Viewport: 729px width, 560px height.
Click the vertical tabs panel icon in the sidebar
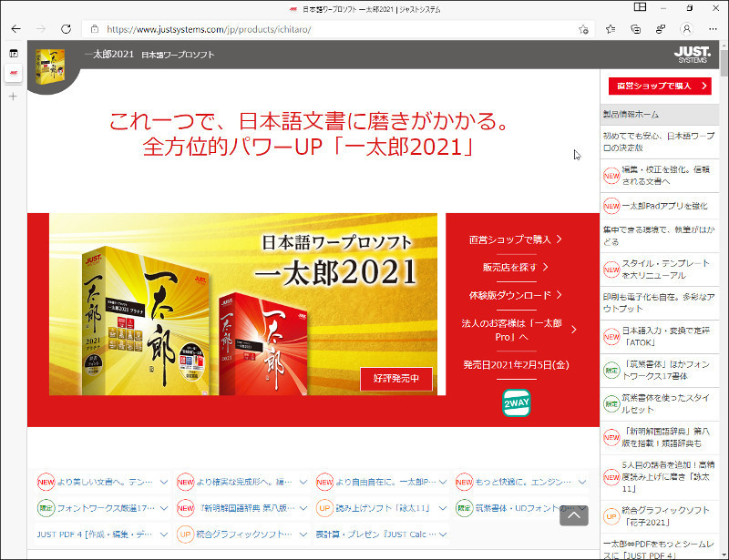pyautogui.click(x=12, y=54)
